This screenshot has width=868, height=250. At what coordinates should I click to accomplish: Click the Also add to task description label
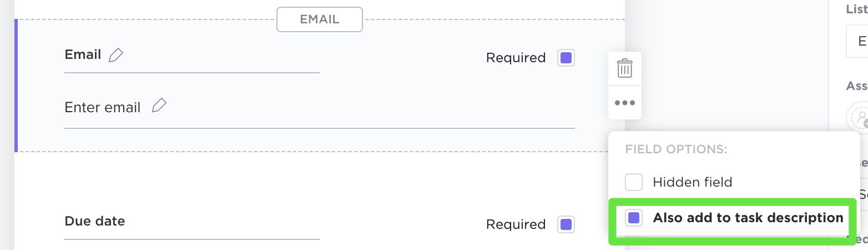(748, 218)
